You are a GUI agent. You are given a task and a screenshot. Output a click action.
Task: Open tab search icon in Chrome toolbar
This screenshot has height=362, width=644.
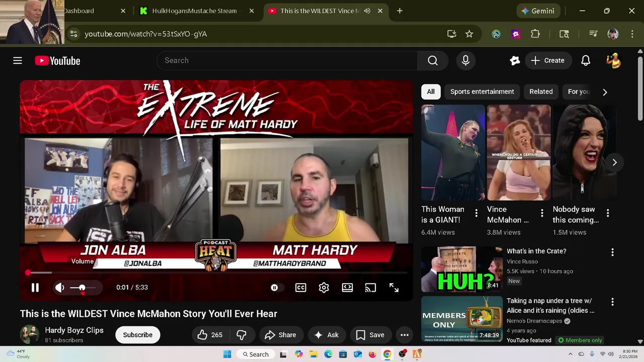564,34
